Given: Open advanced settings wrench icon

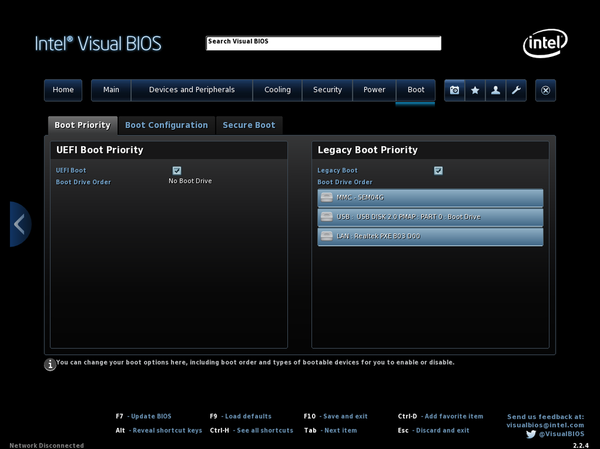Looking at the screenshot, I should click(516, 90).
